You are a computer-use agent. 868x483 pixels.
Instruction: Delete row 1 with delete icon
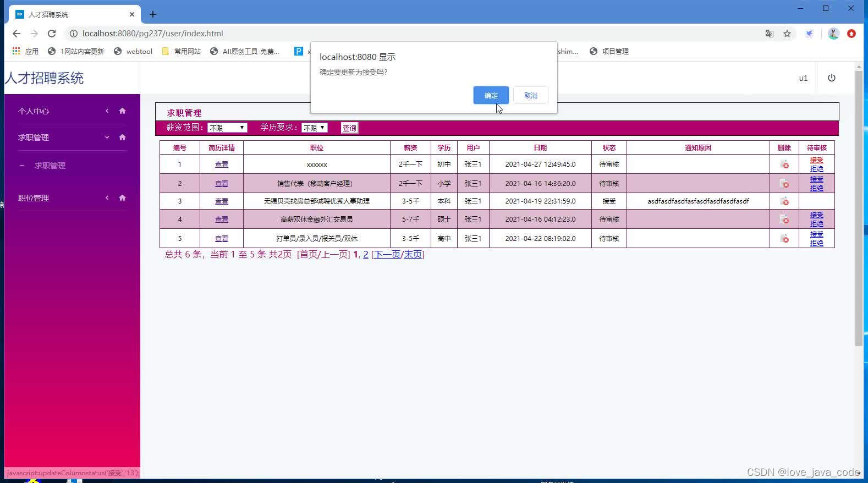[x=784, y=164]
